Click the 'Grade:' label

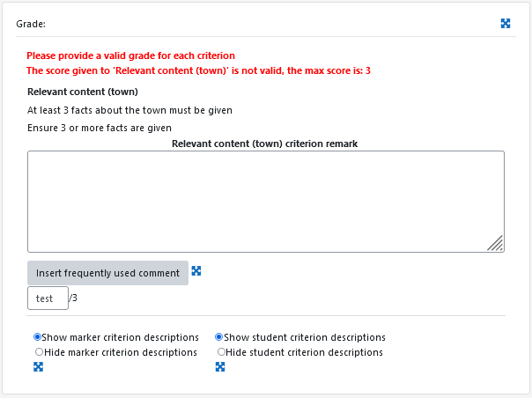pos(31,24)
